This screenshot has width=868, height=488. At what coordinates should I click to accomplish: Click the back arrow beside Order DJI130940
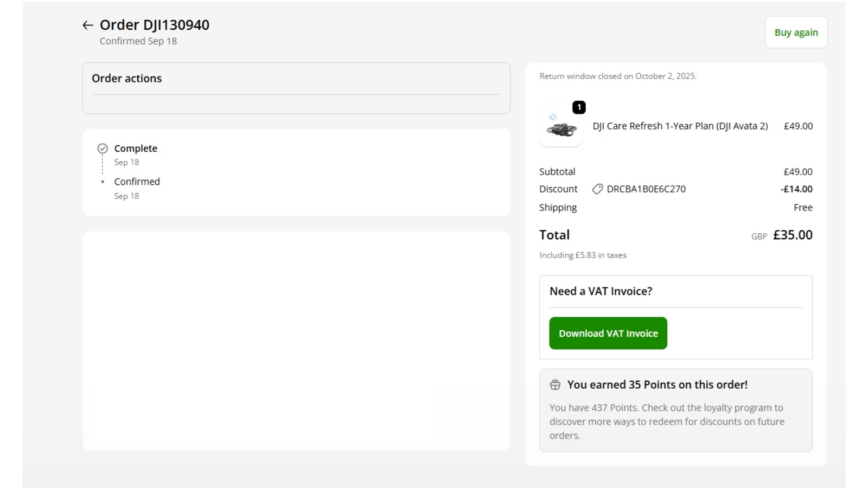coord(87,25)
